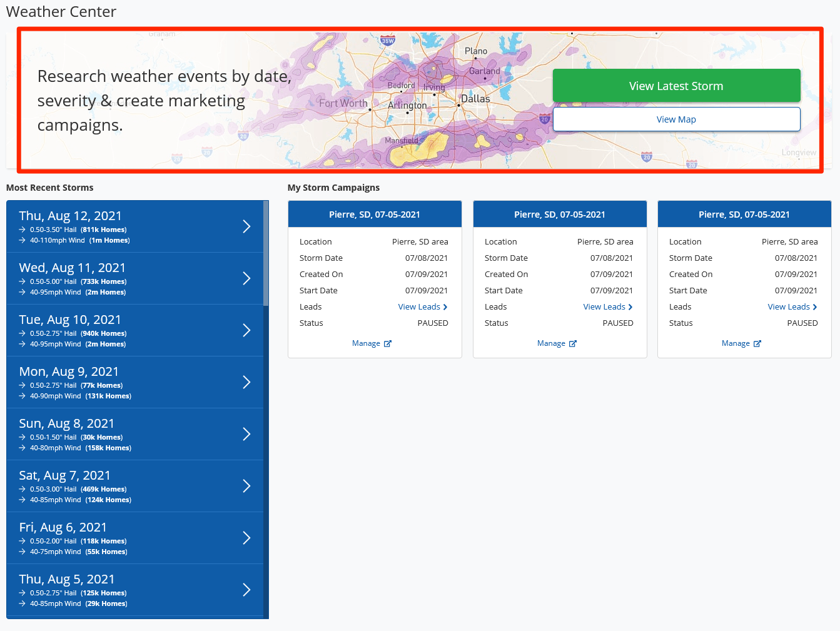
Task: Click external link icon beside third Manage
Action: [x=757, y=344]
